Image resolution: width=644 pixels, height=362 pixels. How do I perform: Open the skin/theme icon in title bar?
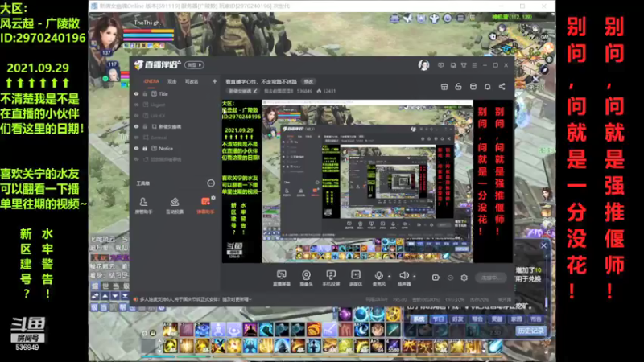(x=464, y=65)
